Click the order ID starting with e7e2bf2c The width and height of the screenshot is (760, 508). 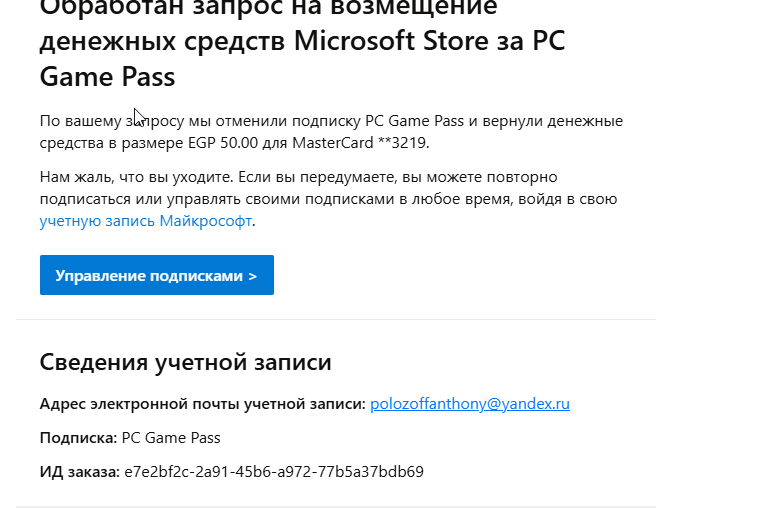pyautogui.click(x=273, y=471)
